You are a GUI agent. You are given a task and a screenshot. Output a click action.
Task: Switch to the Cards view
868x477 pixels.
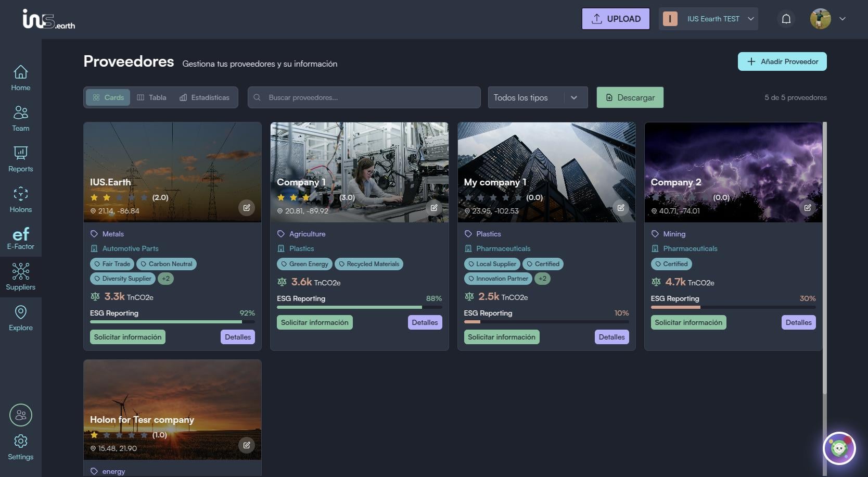pyautogui.click(x=108, y=97)
